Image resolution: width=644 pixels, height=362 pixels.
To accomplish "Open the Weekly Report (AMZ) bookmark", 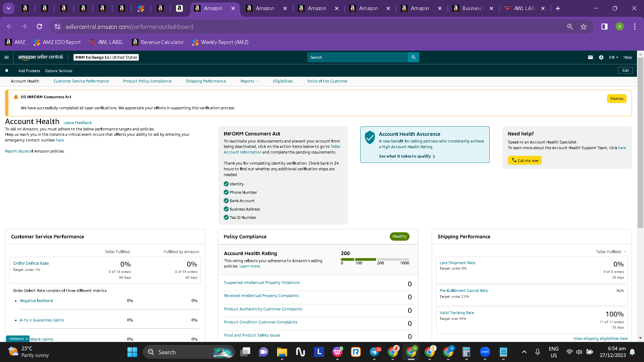I will 220,42.
